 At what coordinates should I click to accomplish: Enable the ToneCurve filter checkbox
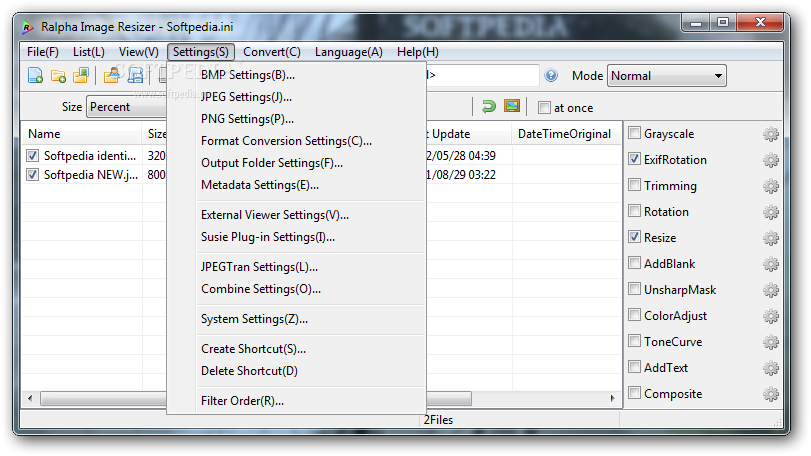[x=634, y=341]
